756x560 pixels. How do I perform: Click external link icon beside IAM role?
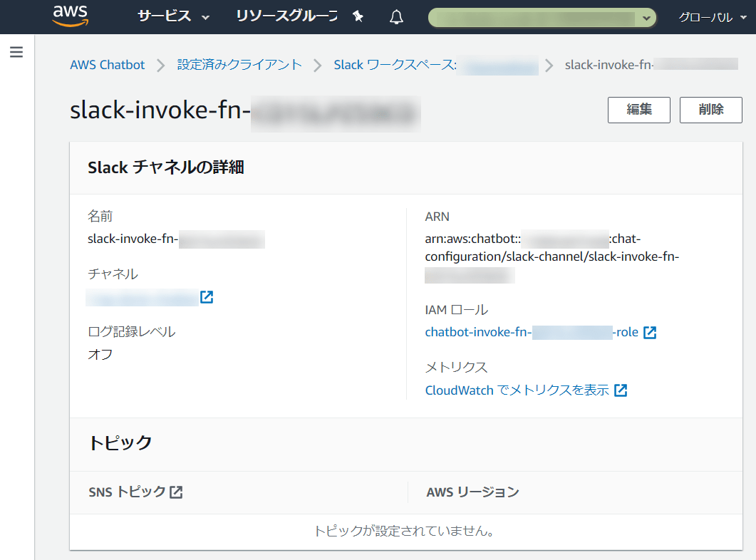[x=650, y=333]
